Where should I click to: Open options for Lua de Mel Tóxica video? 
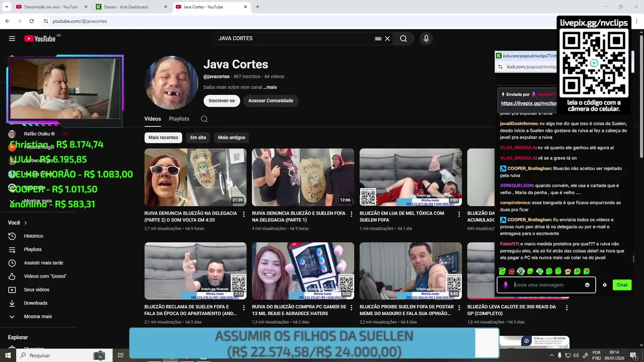coord(459,214)
